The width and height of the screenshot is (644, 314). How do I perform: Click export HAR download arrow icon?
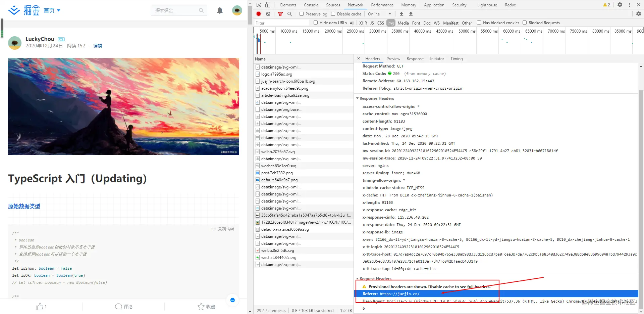(411, 14)
